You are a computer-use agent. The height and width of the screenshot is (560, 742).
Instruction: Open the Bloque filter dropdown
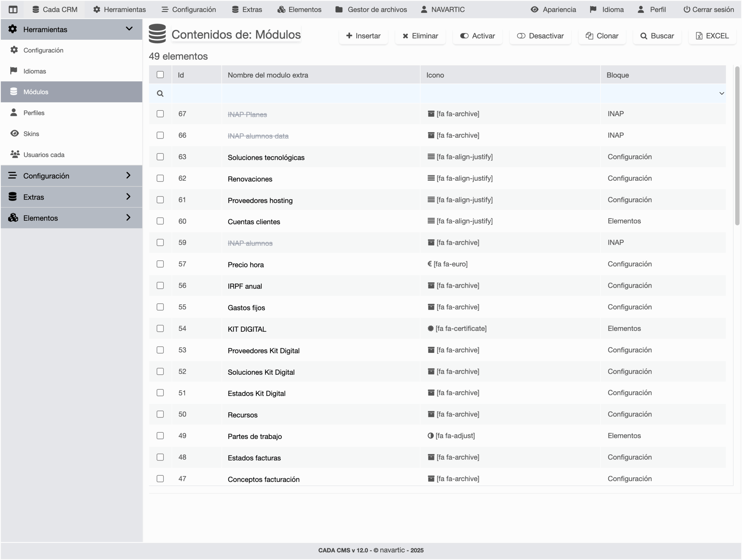pos(721,94)
